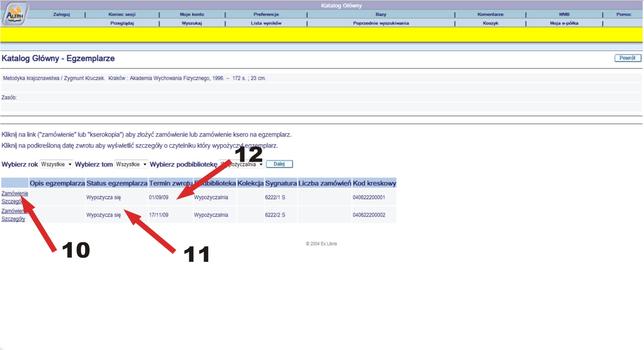Click the Termin zwrotu column header
The width and height of the screenshot is (644, 350).
(x=171, y=183)
